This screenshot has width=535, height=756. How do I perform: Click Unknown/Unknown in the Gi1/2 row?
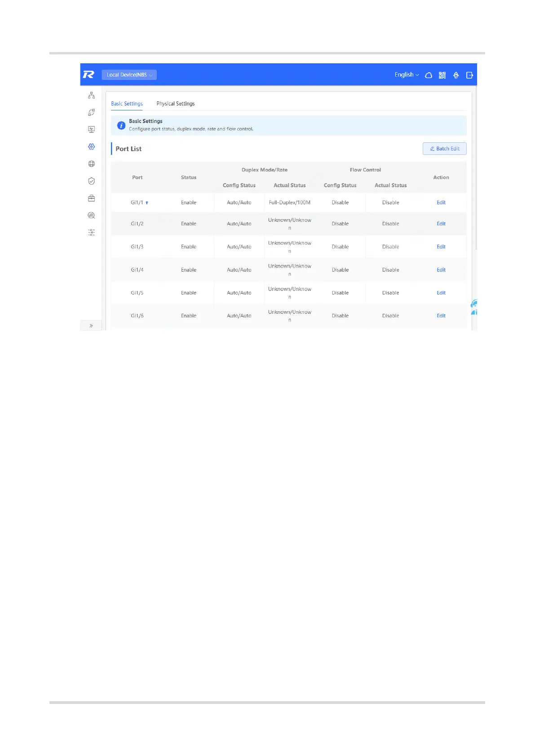[x=290, y=224]
